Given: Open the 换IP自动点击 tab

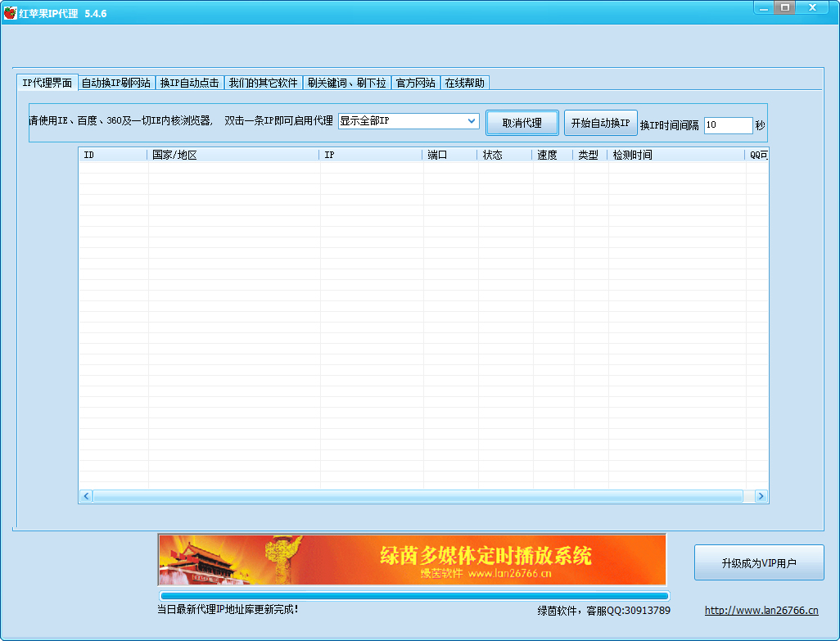Looking at the screenshot, I should 189,83.
